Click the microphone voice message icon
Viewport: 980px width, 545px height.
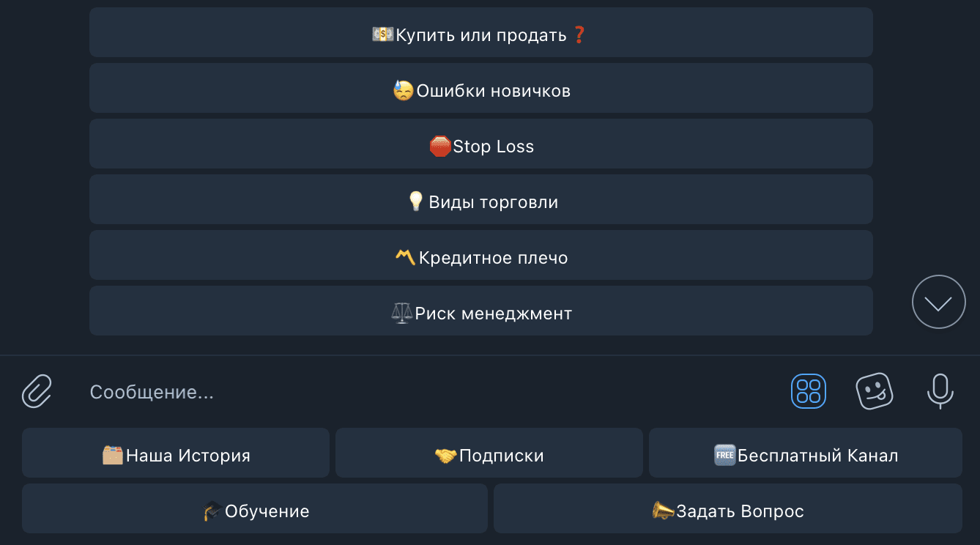(940, 391)
